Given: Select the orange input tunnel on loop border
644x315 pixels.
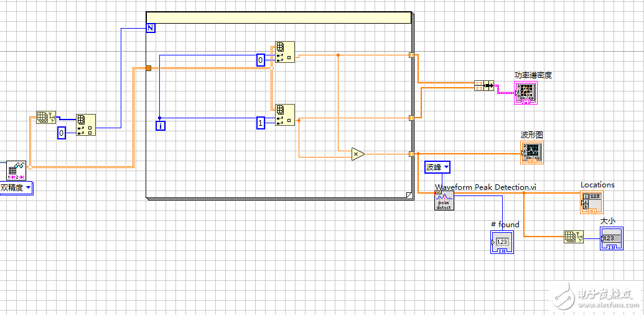Looking at the screenshot, I should pos(149,68).
